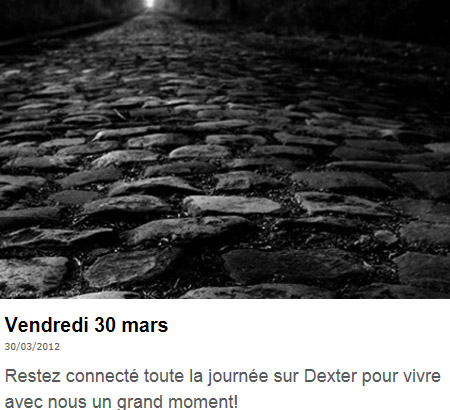Open the black-and-white cobblestone road photo
This screenshot has width=450, height=410.
coord(225,149)
